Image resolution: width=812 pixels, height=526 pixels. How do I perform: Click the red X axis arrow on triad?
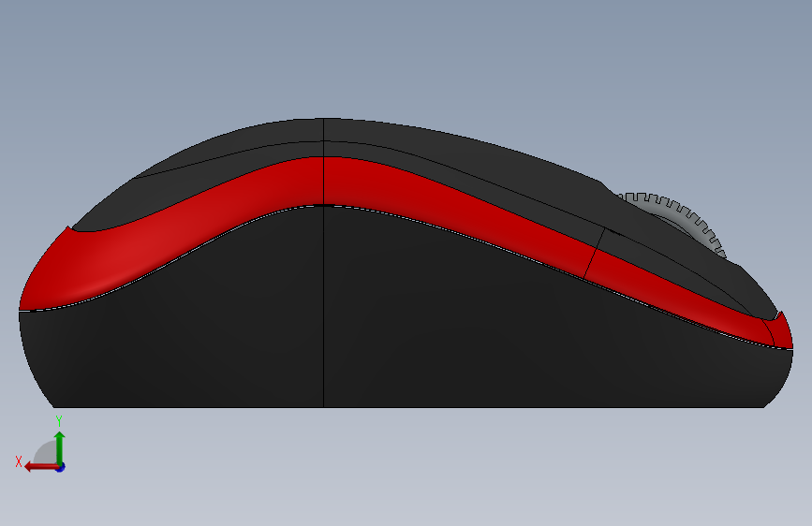[x=40, y=467]
